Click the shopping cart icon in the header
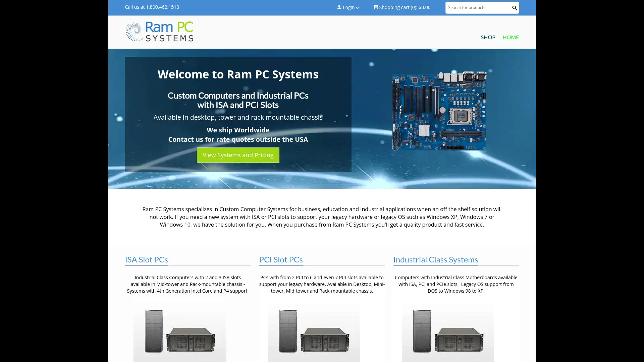 [x=376, y=7]
